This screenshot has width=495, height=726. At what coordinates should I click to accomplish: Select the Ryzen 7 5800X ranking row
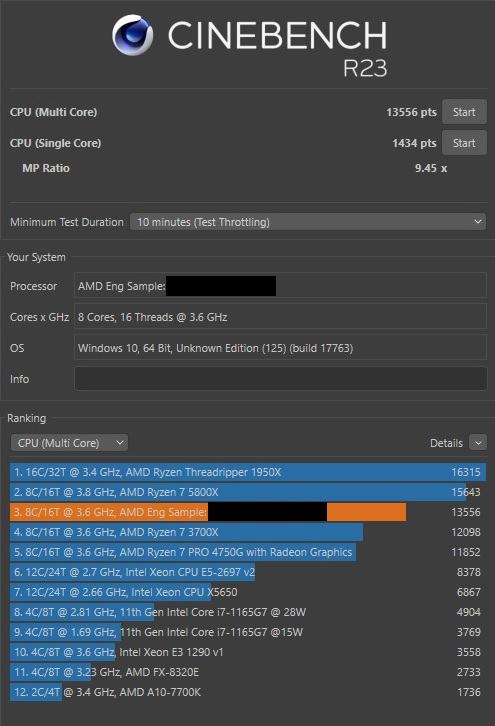point(248,492)
